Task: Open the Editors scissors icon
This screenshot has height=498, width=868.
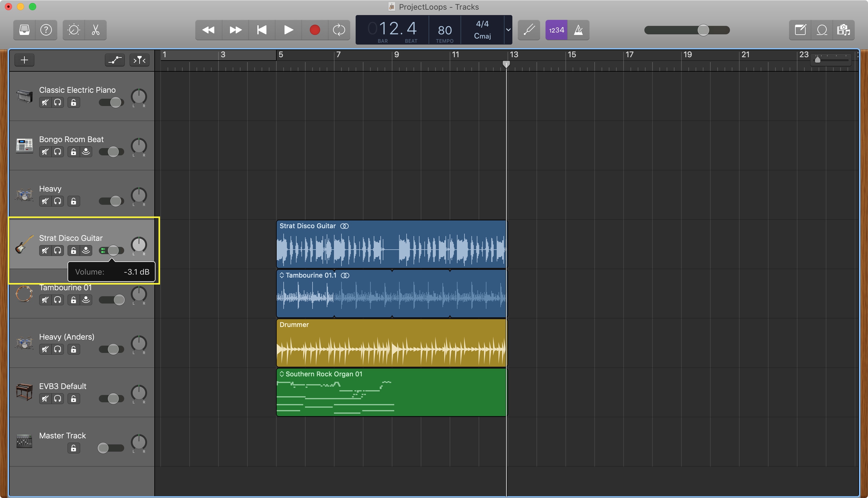Action: (x=96, y=30)
